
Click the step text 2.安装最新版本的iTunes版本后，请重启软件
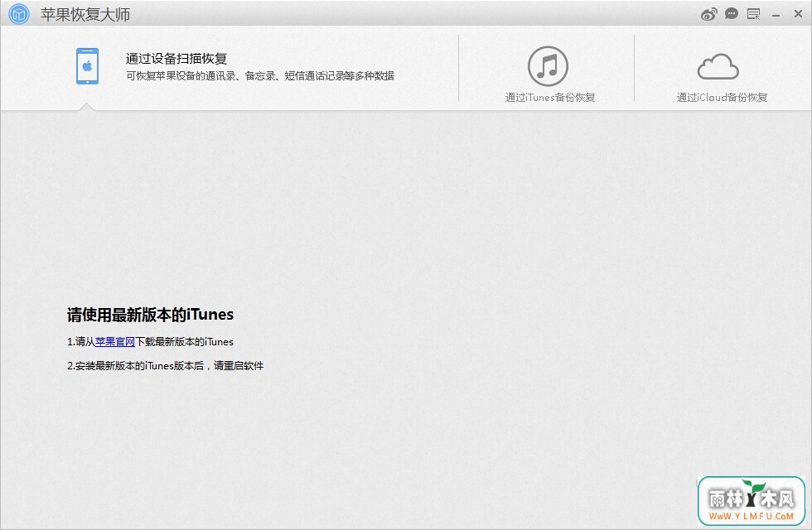[x=165, y=366]
